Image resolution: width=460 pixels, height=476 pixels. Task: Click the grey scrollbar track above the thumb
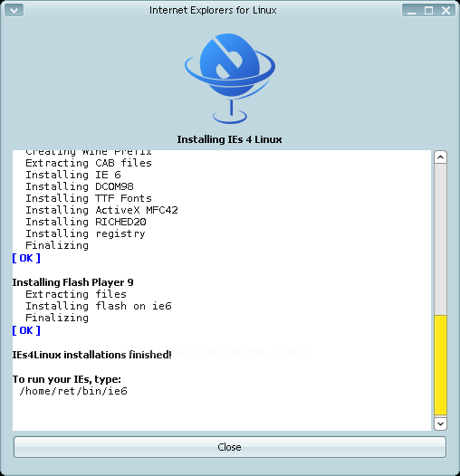tap(440, 239)
